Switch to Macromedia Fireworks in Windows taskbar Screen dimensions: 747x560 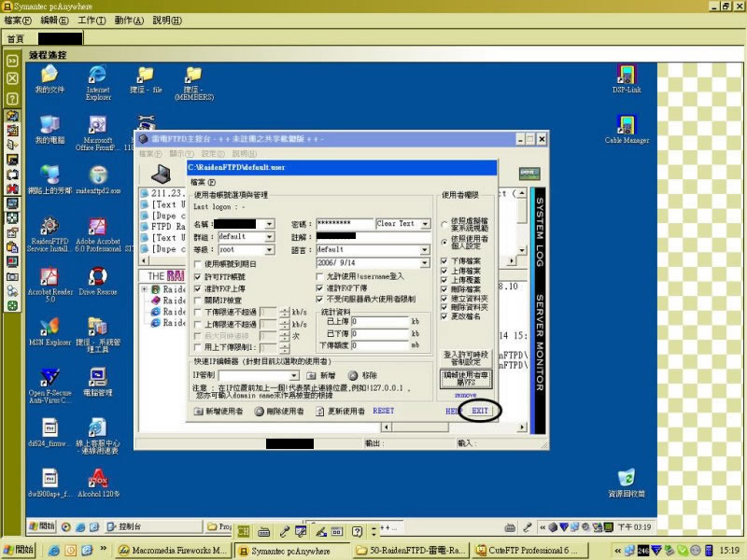174,551
